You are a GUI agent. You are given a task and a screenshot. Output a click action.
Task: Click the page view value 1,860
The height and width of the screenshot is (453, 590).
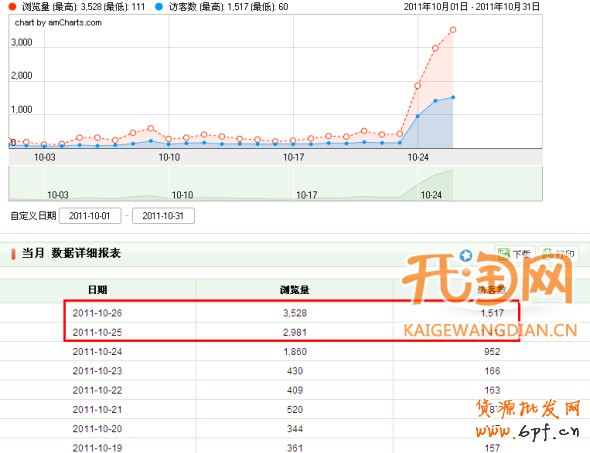(x=295, y=352)
